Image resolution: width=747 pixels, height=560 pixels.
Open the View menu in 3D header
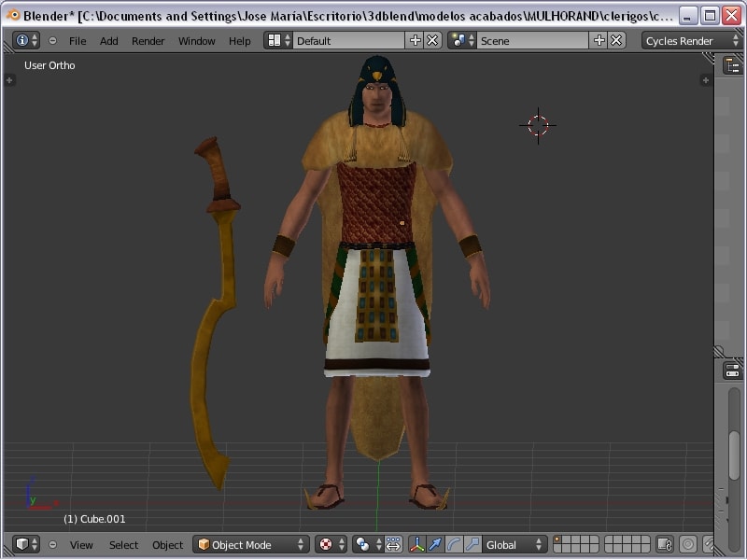point(81,545)
